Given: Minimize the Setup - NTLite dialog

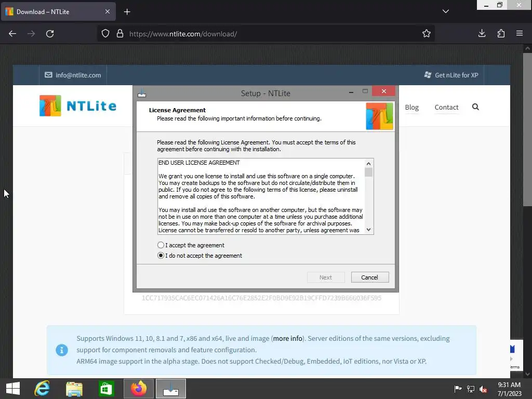Looking at the screenshot, I should (351, 91).
